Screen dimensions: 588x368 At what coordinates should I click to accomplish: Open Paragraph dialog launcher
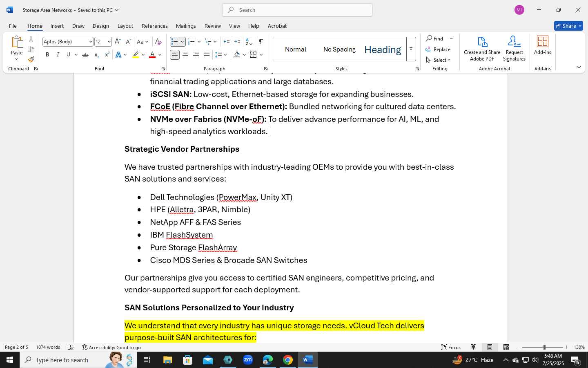(x=265, y=69)
